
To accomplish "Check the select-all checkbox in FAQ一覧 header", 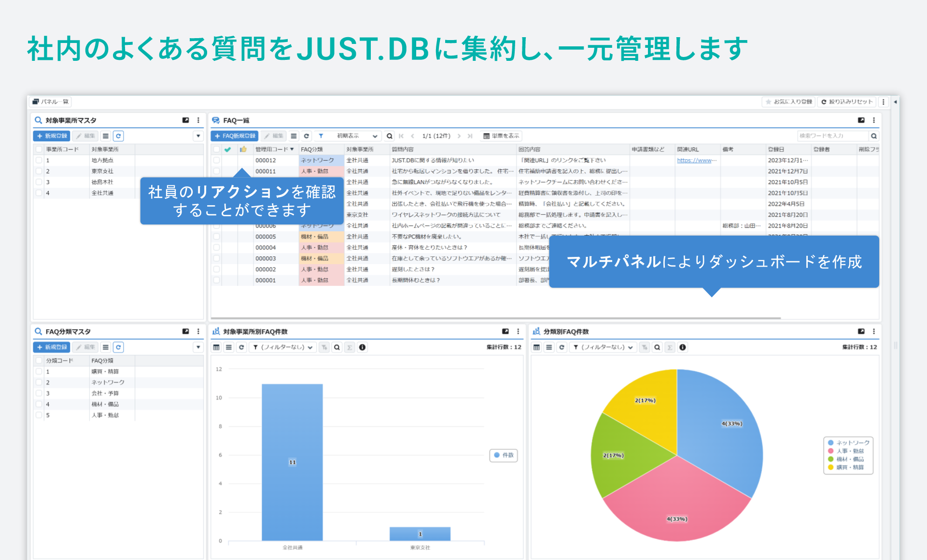I will pos(216,149).
